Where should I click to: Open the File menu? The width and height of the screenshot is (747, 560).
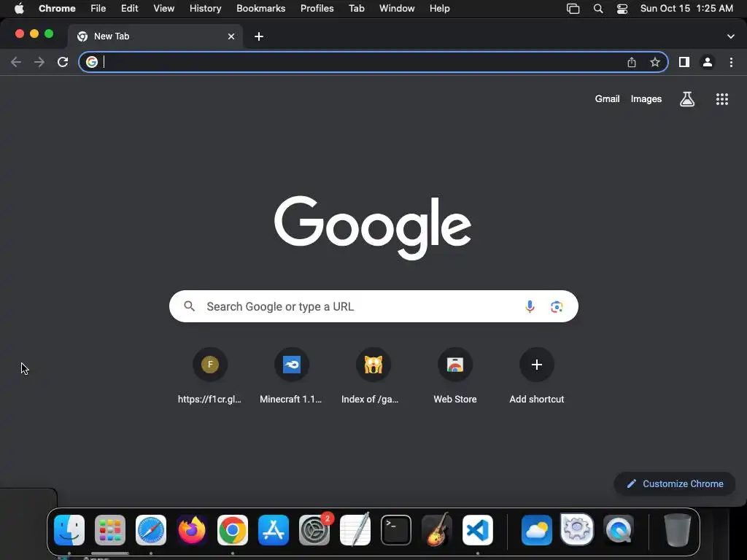tap(98, 9)
